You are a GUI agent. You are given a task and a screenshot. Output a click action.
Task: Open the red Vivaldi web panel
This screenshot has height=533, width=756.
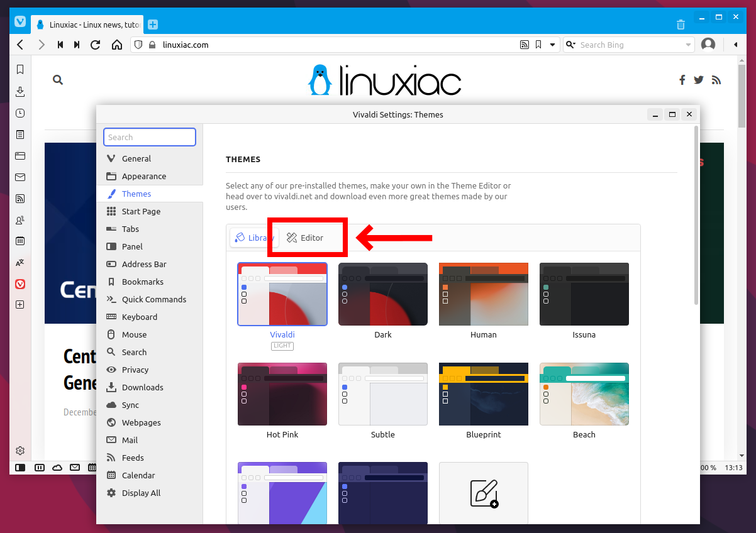[x=20, y=284]
